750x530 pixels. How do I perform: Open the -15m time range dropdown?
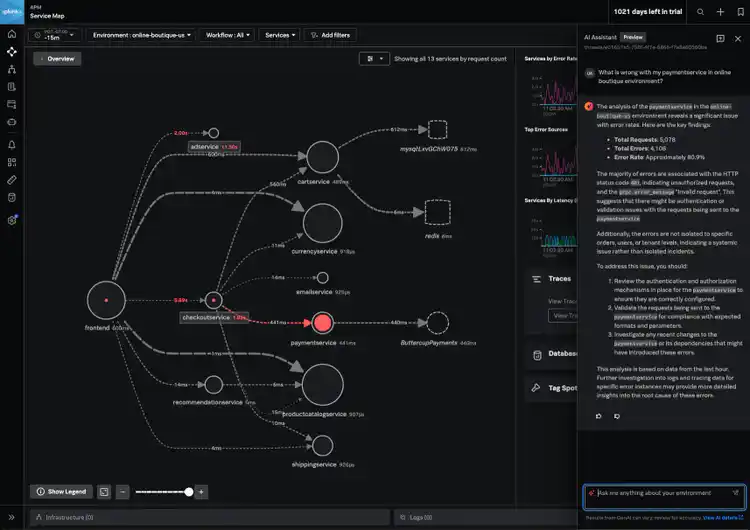[55, 34]
